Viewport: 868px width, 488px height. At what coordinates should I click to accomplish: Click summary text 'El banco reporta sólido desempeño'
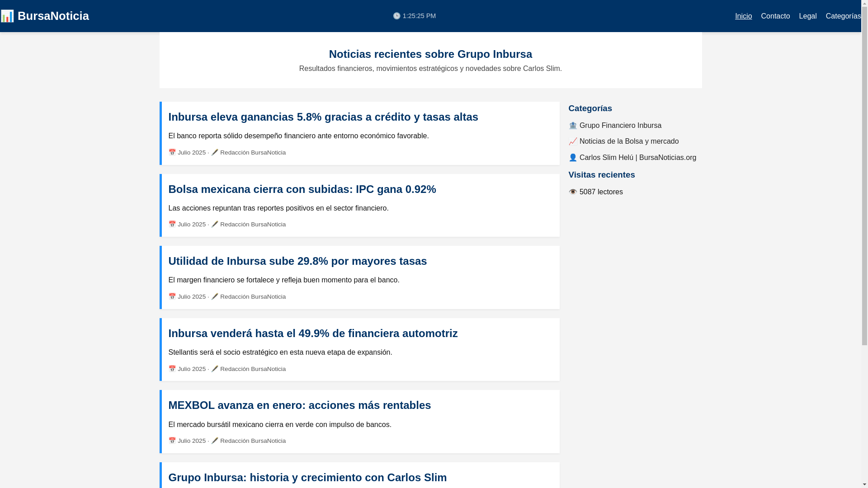298,136
